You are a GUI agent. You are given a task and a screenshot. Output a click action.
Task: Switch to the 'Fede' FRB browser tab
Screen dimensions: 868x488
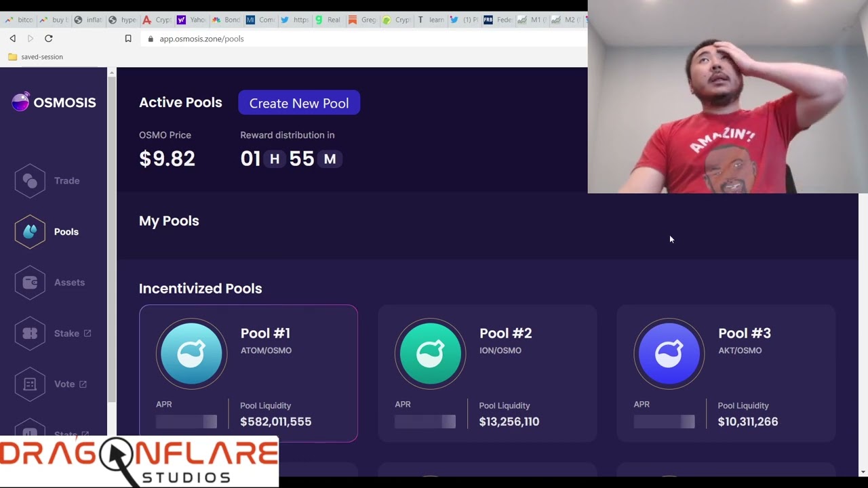[x=498, y=20]
